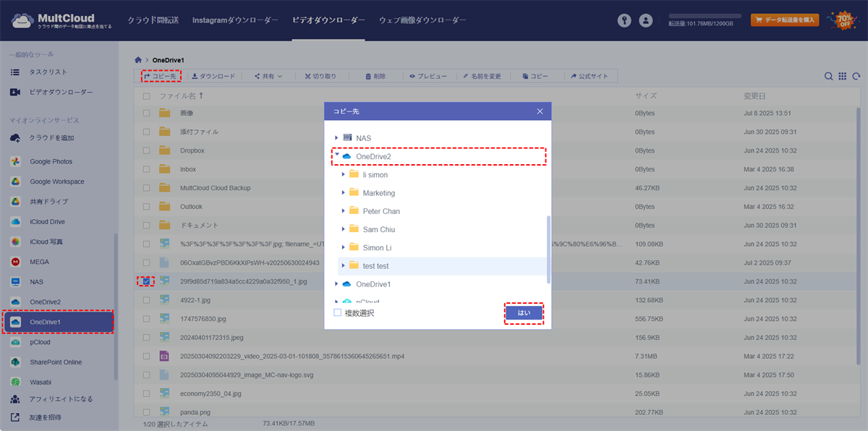The width and height of the screenshot is (868, 431).
Task: Switch to ビデオダウンローダー tab
Action: tap(328, 20)
